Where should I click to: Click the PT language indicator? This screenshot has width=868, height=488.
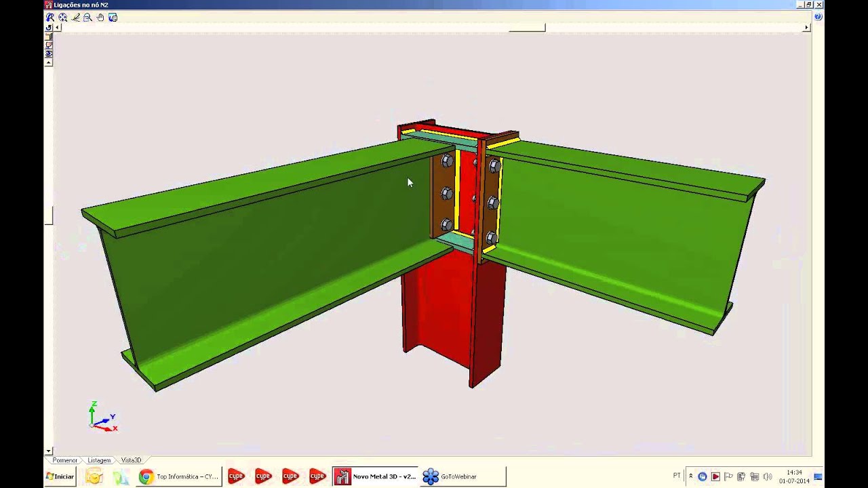[x=677, y=476]
